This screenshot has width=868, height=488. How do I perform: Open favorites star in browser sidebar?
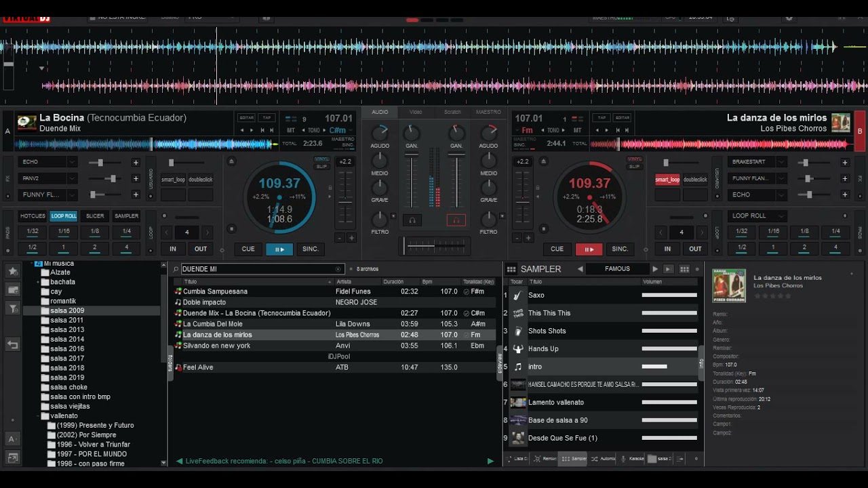click(13, 270)
